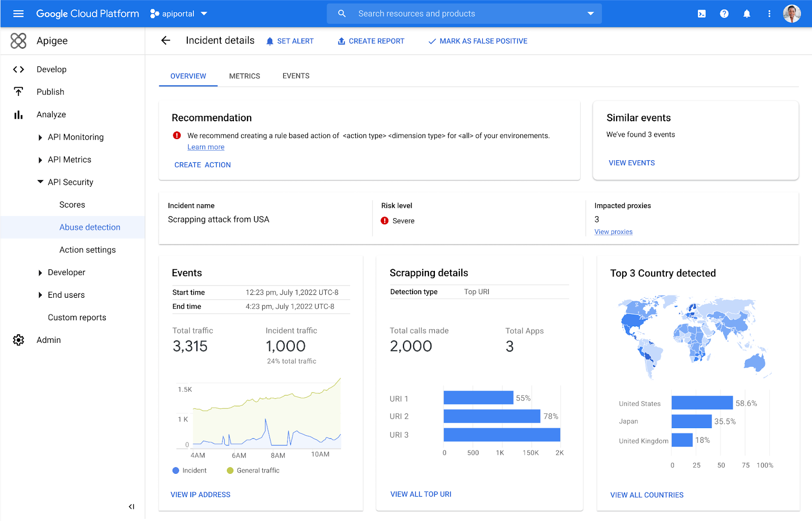This screenshot has height=521, width=812.
Task: Collapse the API Security section
Action: 40,182
